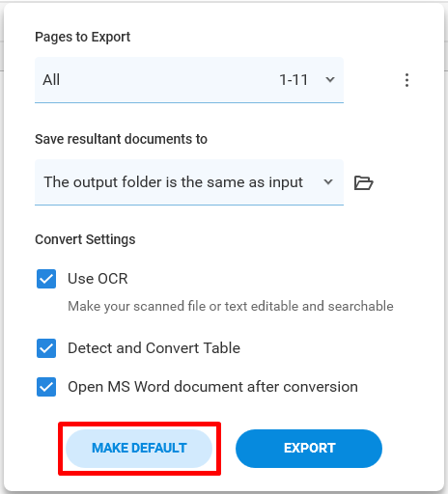The height and width of the screenshot is (494, 448).
Task: Click the 'Pages to Export' heading
Action: (83, 37)
